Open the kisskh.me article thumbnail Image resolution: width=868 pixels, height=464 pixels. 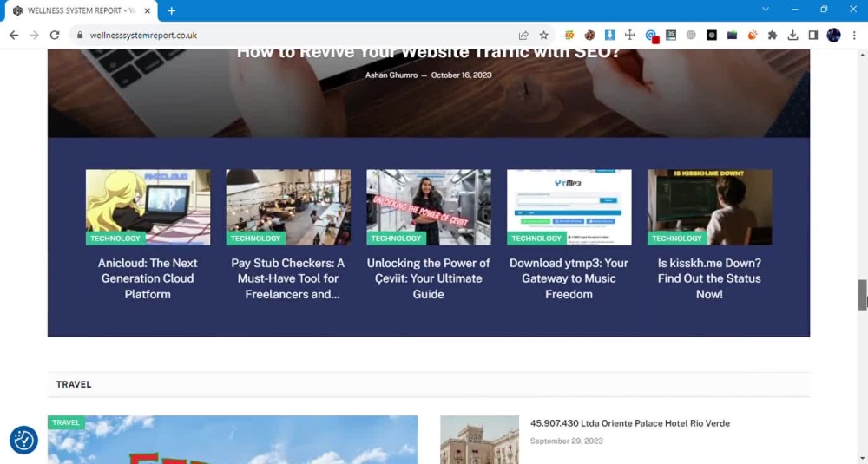710,206
